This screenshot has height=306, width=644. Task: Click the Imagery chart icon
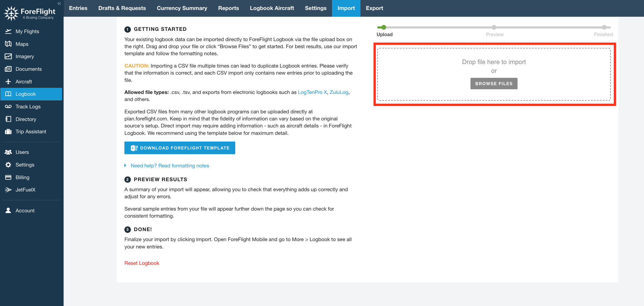[8, 56]
